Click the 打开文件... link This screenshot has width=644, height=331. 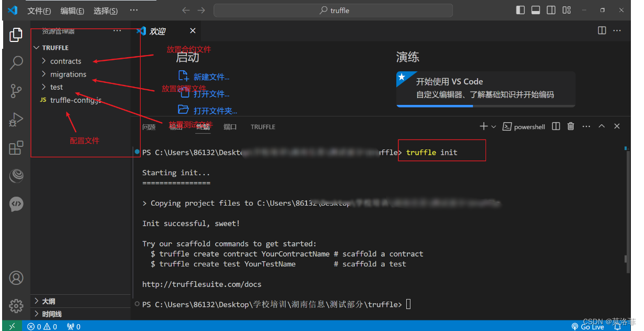[212, 94]
